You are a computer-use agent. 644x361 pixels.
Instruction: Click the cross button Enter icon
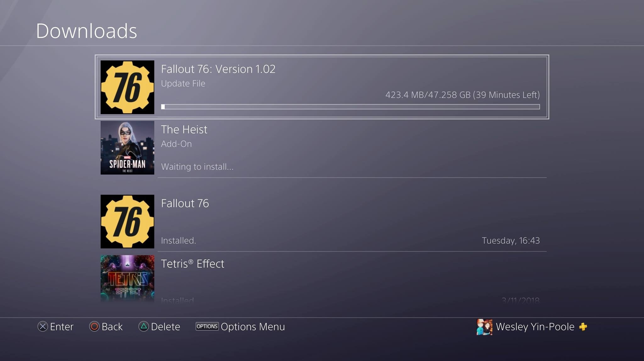tap(43, 326)
